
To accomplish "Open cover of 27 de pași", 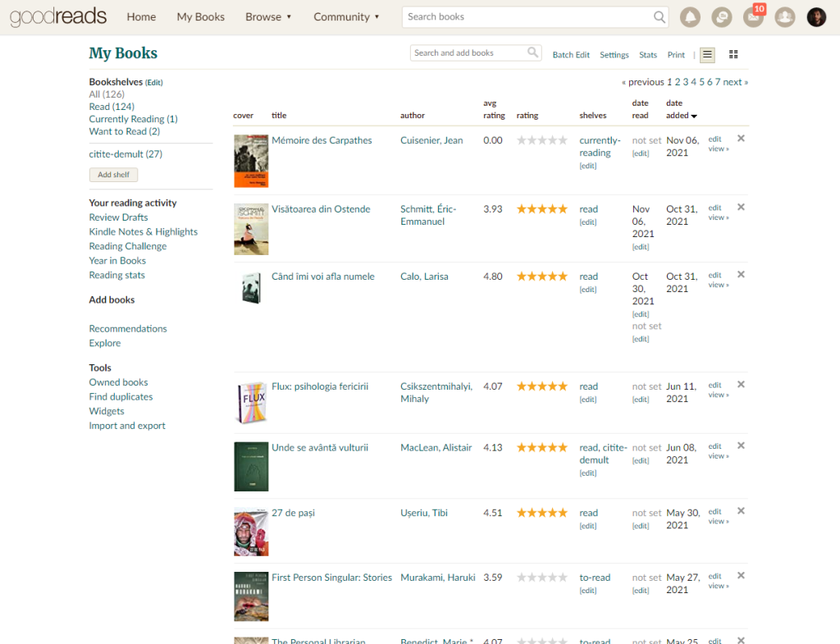I will [x=251, y=532].
